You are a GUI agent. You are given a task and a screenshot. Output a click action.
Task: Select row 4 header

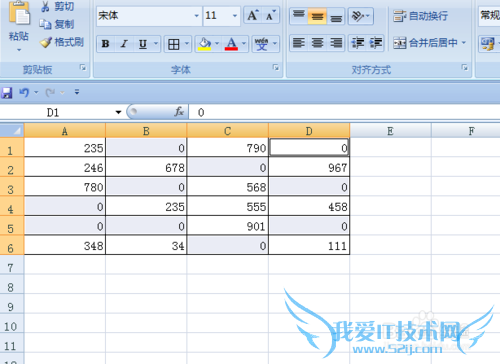[11, 207]
